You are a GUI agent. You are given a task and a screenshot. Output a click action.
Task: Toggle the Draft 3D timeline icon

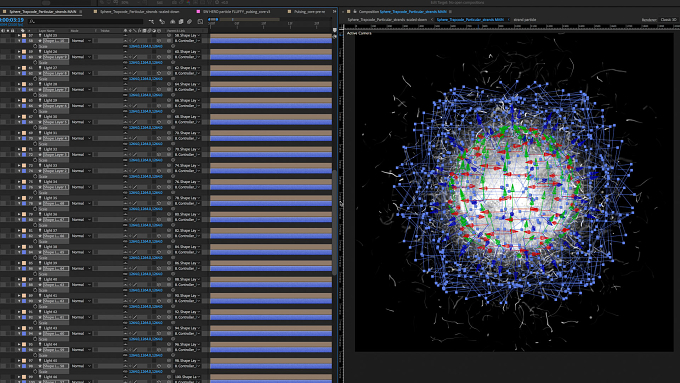162,21
